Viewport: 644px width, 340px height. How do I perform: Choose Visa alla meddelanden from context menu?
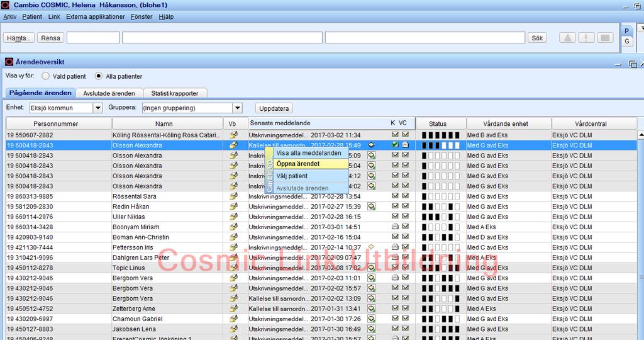pyautogui.click(x=311, y=153)
